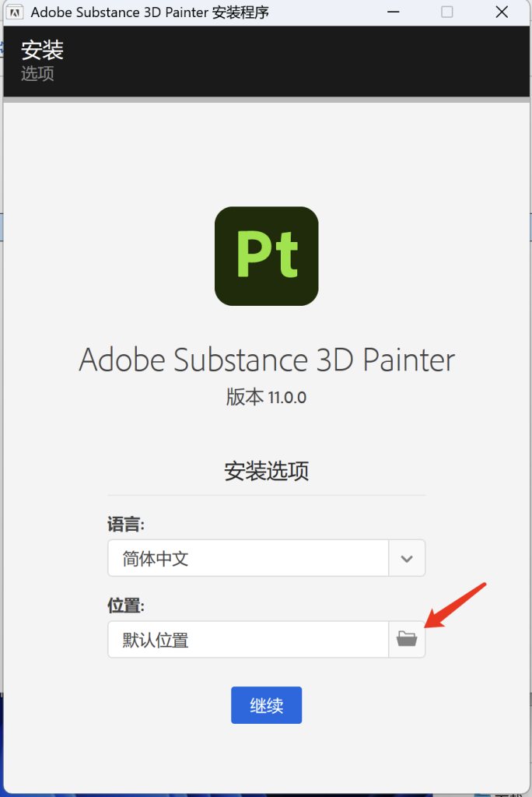This screenshot has height=797, width=532.
Task: Click the greyed-out maximize window button
Action: [x=446, y=12]
